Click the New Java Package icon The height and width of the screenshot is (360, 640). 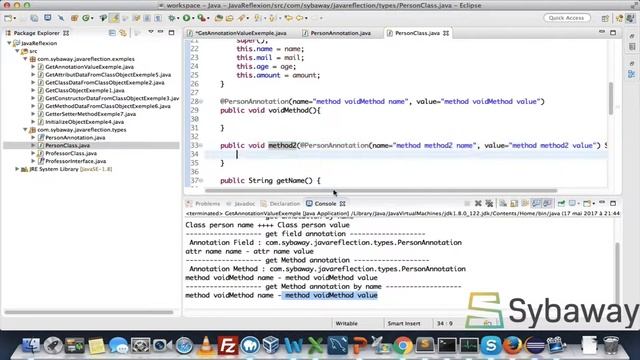click(74, 18)
